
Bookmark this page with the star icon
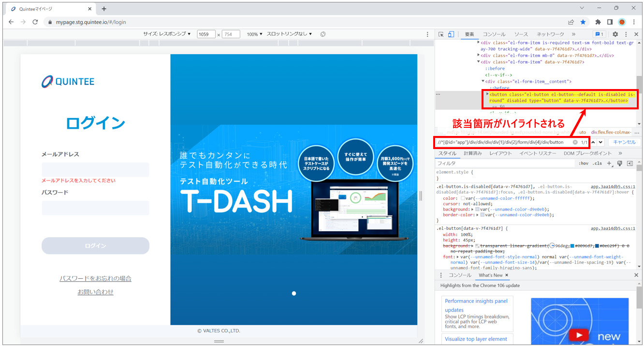[x=583, y=22]
